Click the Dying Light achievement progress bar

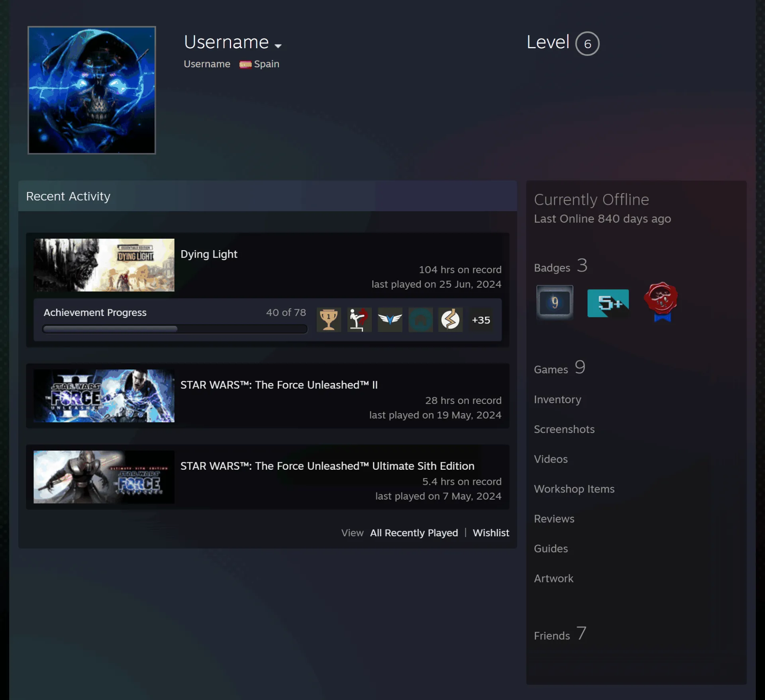175,329
